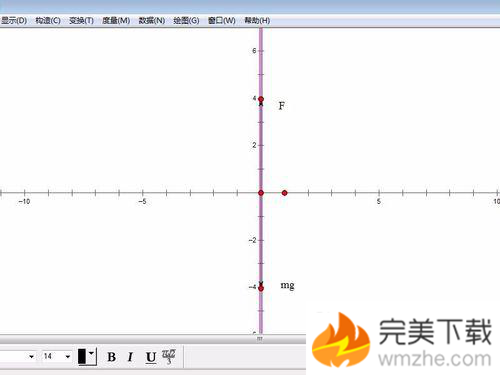Viewport: 500px width, 375px height.
Task: Open the 绘图(G) menu
Action: 186,21
